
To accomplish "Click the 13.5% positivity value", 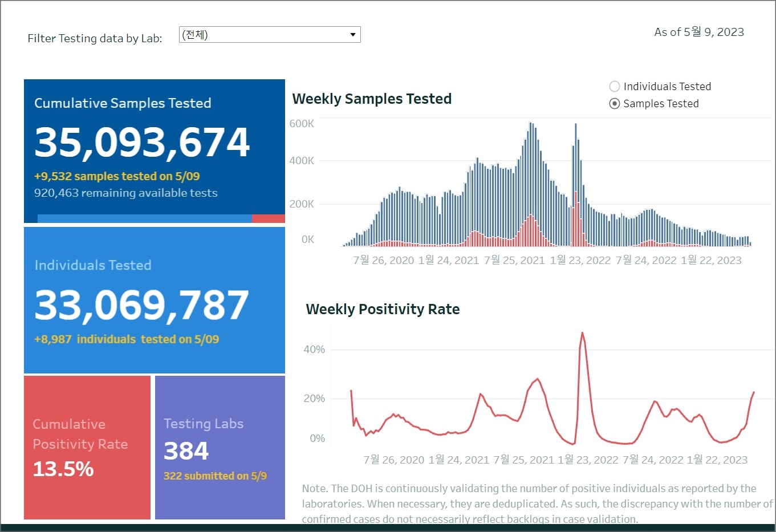I will point(63,469).
